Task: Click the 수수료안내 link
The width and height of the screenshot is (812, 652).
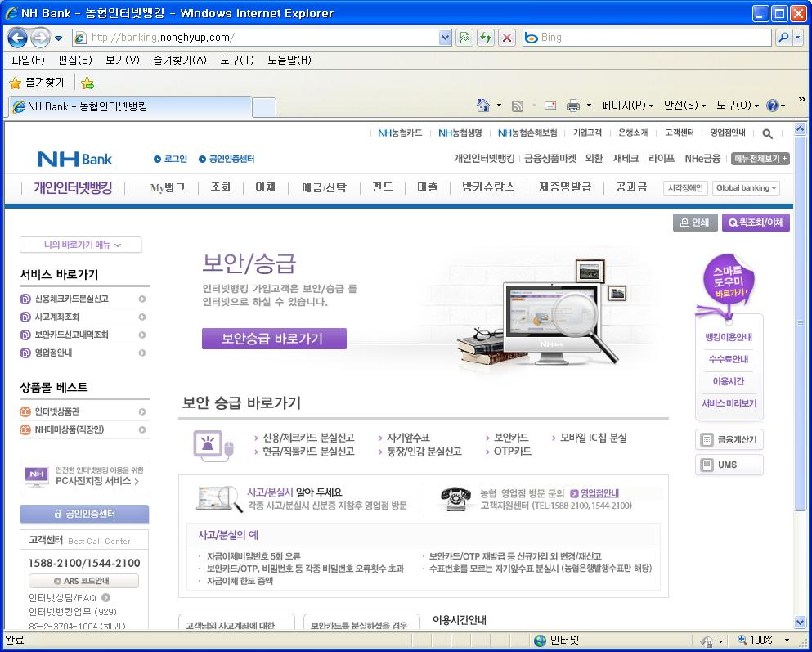Action: (x=729, y=359)
